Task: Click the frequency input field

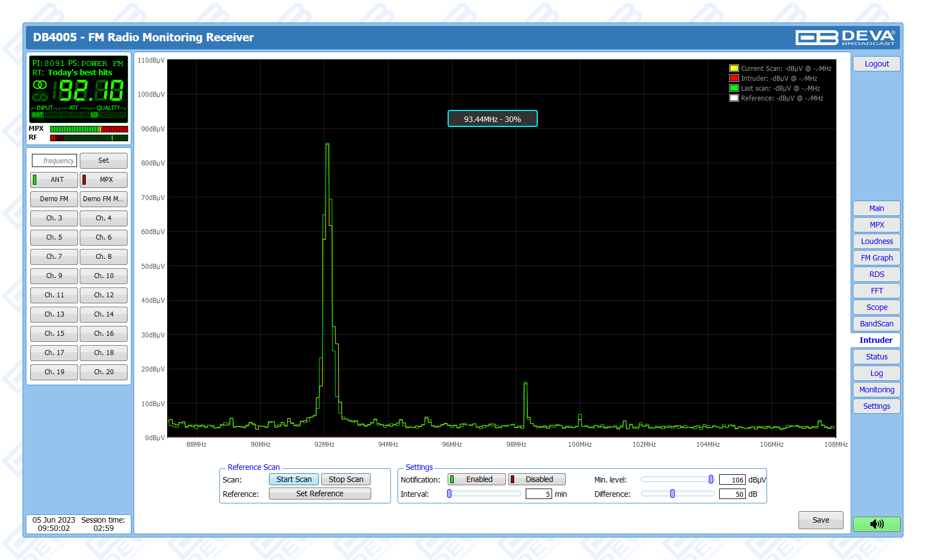Action: pyautogui.click(x=54, y=160)
